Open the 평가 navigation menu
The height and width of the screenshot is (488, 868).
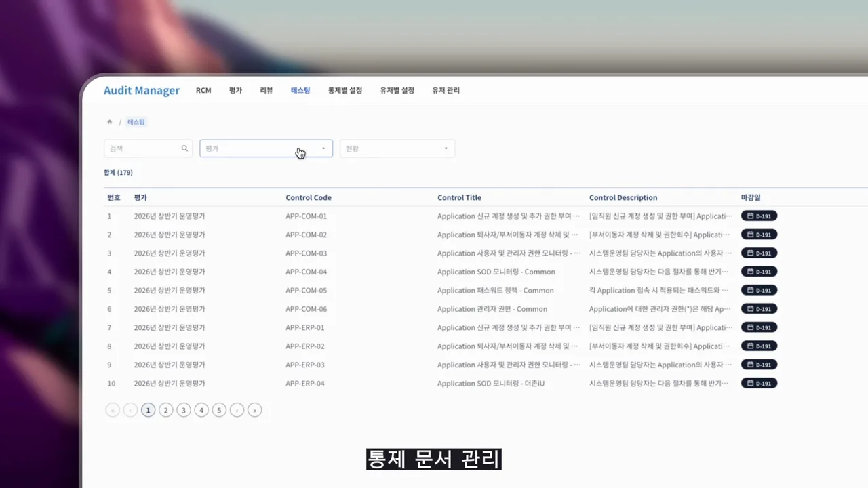235,90
